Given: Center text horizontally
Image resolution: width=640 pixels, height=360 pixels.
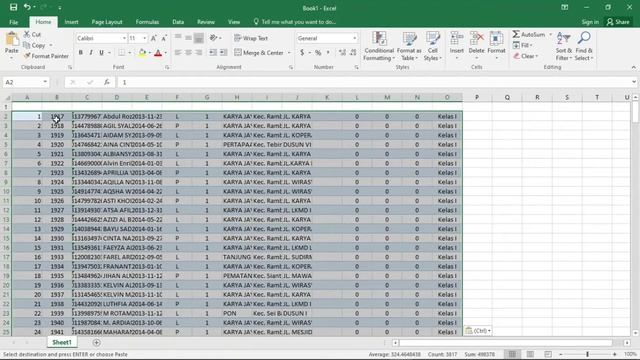Looking at the screenshot, I should pyautogui.click(x=188, y=53).
